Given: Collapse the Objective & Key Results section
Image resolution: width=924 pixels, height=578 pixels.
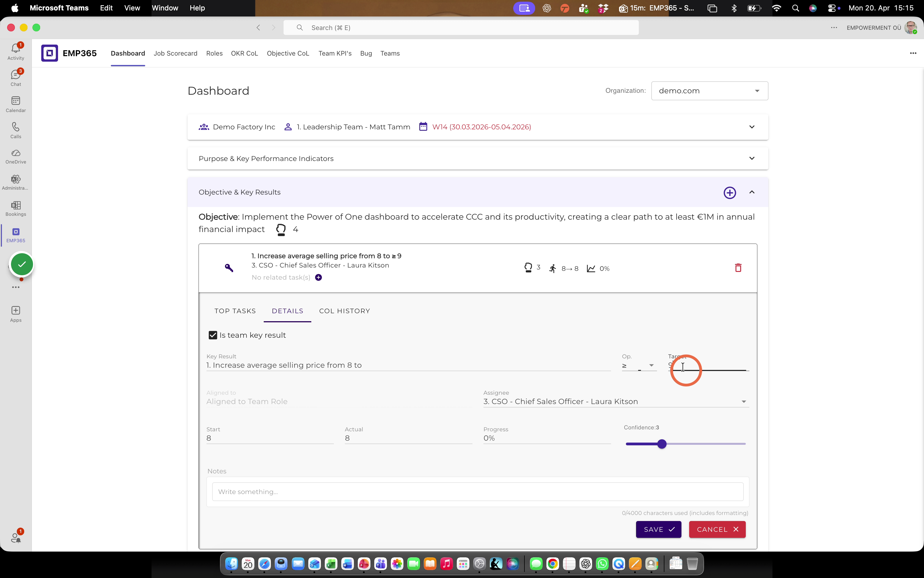Looking at the screenshot, I should click(x=752, y=192).
